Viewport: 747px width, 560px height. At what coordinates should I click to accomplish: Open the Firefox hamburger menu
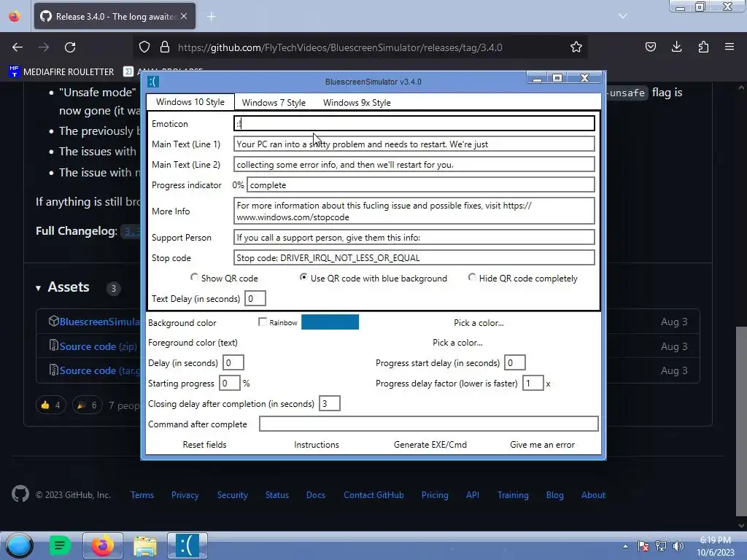coord(729,47)
